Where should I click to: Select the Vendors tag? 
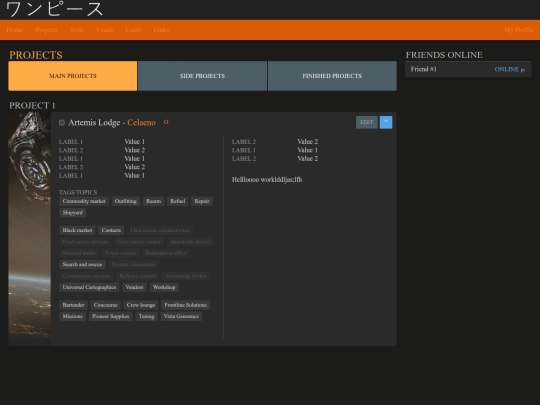(134, 287)
